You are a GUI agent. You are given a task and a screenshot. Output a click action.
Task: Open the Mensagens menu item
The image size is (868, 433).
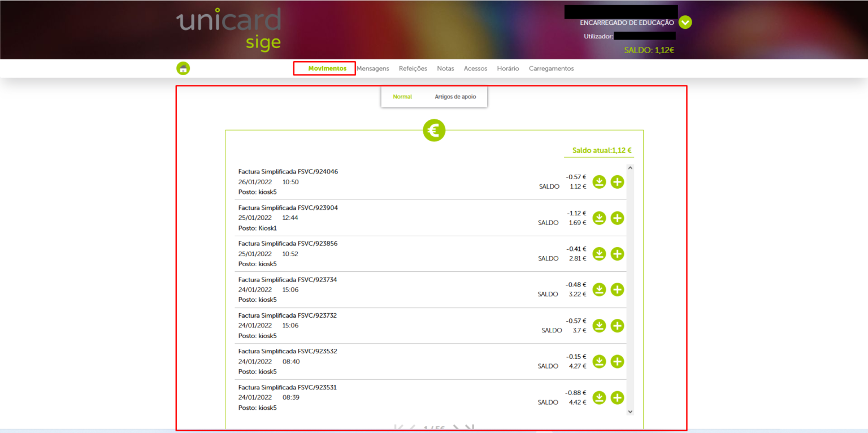coord(373,68)
